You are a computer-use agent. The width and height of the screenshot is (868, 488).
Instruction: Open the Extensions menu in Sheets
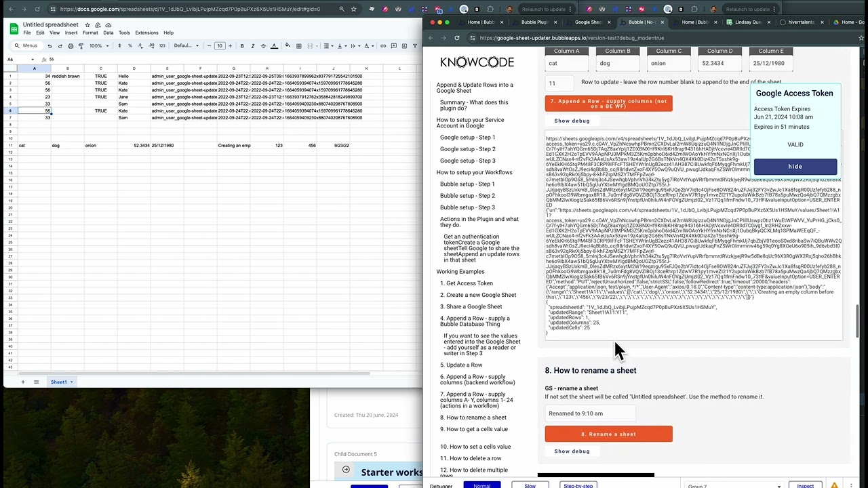pyautogui.click(x=146, y=33)
